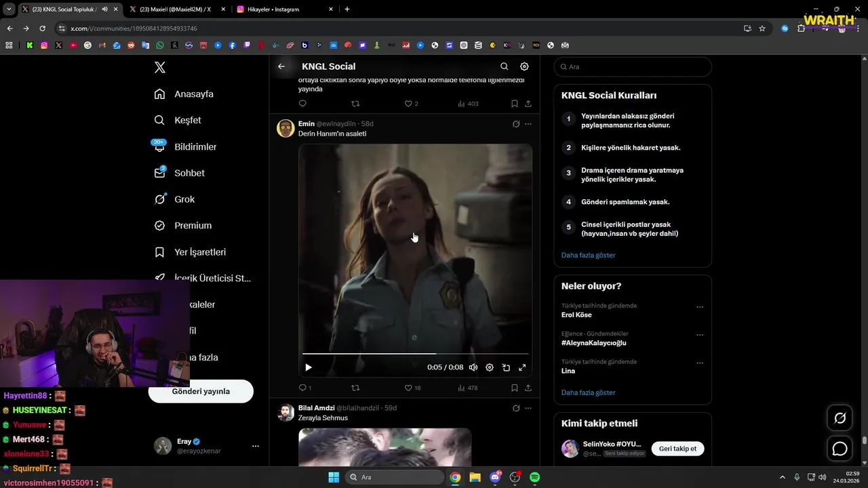Open #AleynaKalaycıoğlu trend
868x488 pixels.
click(x=593, y=343)
